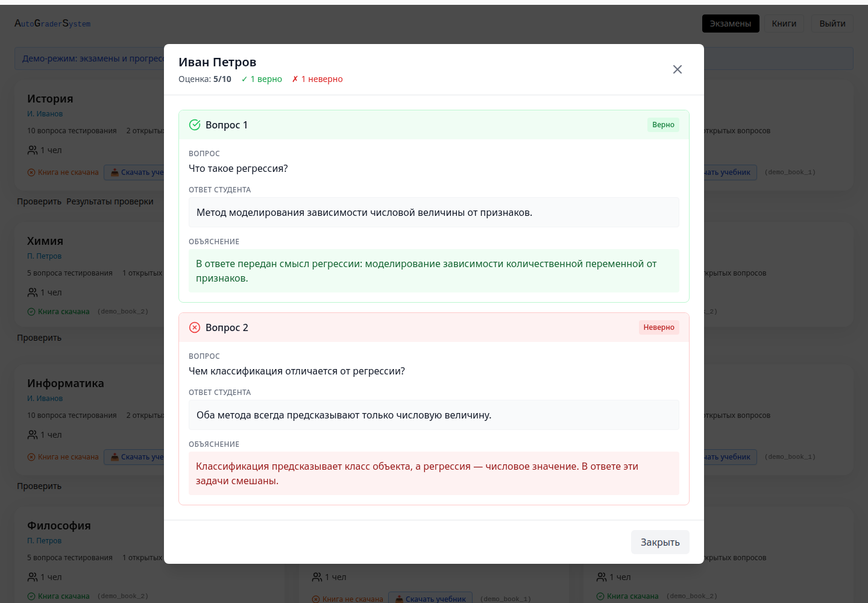Go to the Книги section

point(784,24)
